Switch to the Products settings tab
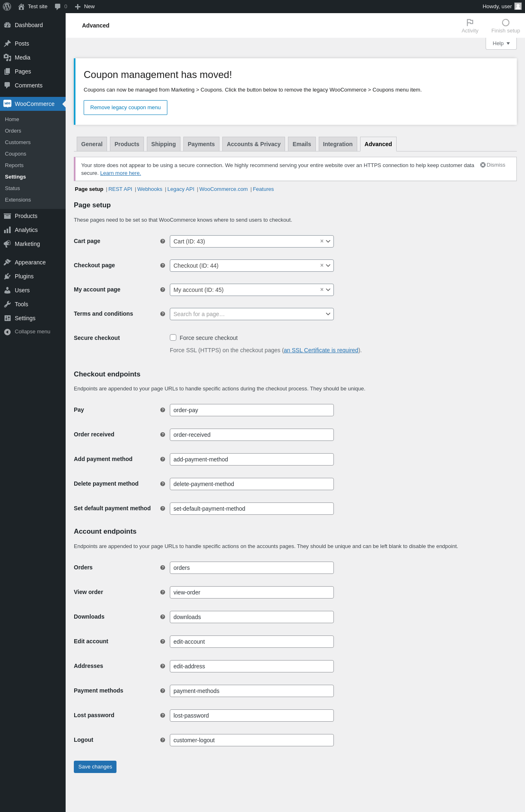 [127, 144]
